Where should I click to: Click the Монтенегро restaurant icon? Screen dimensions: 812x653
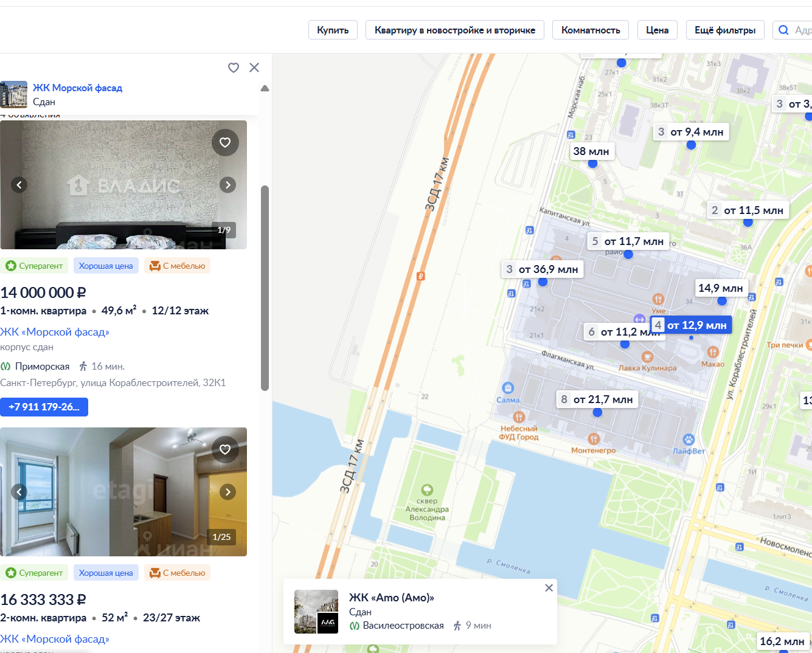[x=594, y=439]
